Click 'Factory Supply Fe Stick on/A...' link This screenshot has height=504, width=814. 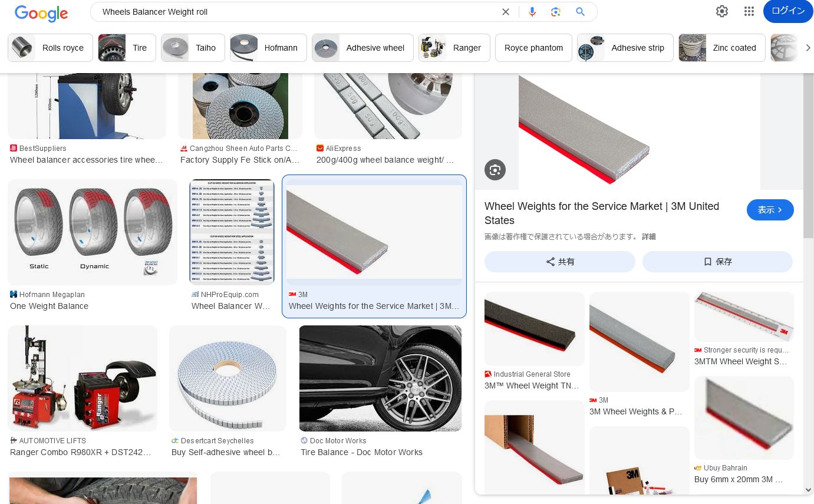(240, 160)
